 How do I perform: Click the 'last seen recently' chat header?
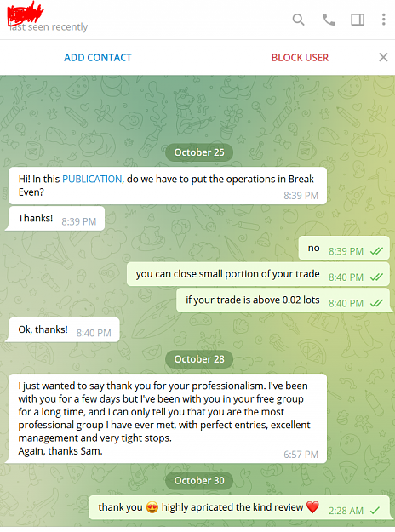click(x=49, y=26)
